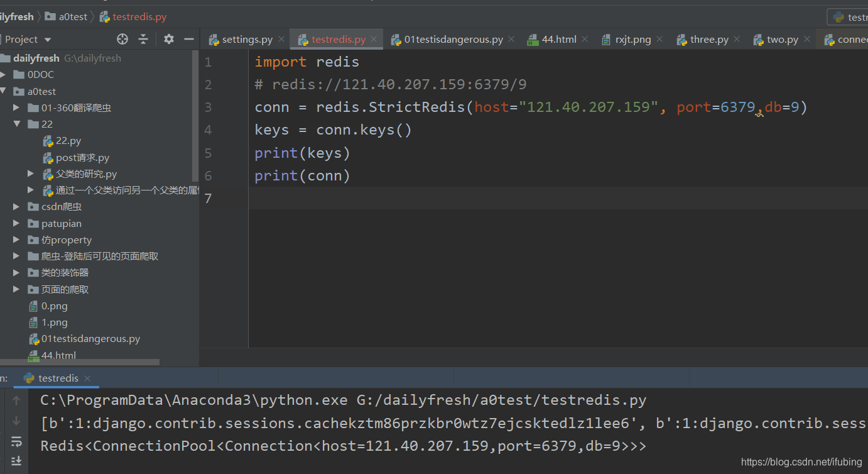Place cursor on 'import redis' line
The height and width of the screenshot is (474, 868).
click(x=307, y=62)
